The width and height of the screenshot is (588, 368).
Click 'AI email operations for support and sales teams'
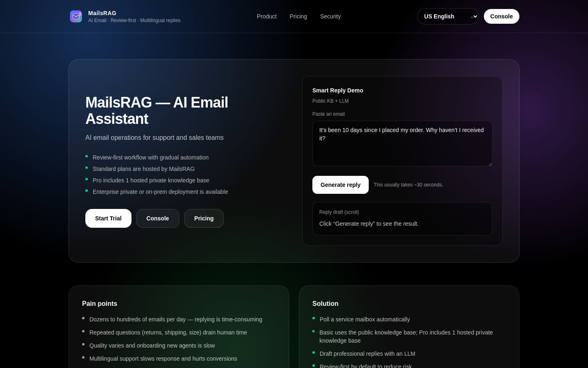(154, 138)
